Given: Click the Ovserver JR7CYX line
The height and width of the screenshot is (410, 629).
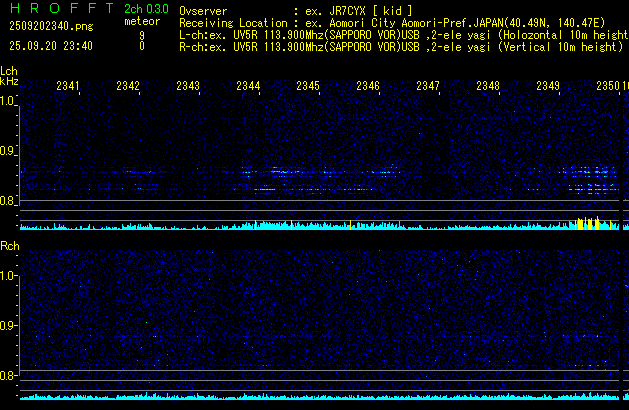Looking at the screenshot, I should 295,10.
